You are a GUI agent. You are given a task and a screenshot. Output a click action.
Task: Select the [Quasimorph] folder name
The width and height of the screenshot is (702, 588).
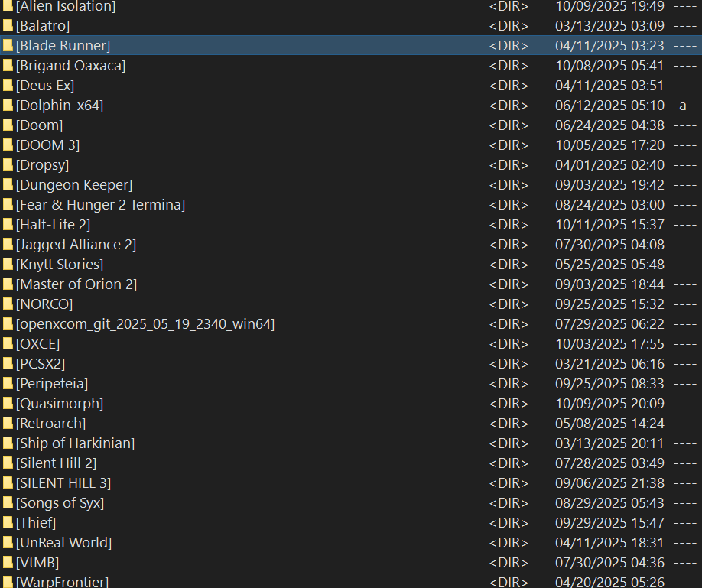[x=60, y=403]
